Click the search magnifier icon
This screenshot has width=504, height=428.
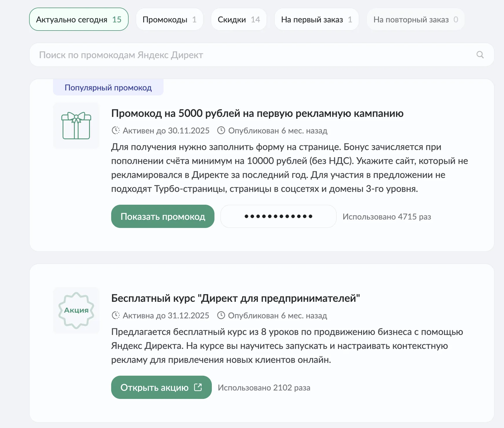[480, 55]
